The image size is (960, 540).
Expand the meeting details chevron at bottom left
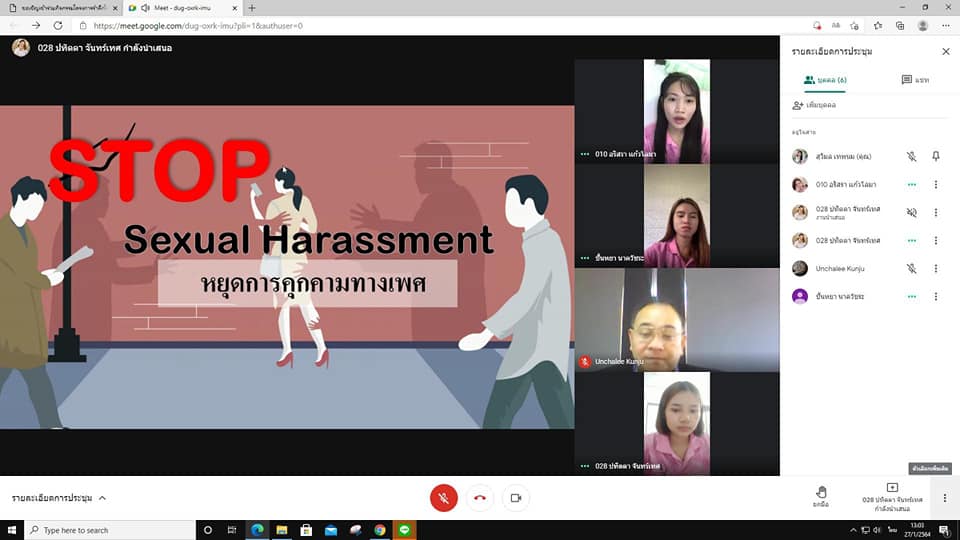(x=102, y=498)
